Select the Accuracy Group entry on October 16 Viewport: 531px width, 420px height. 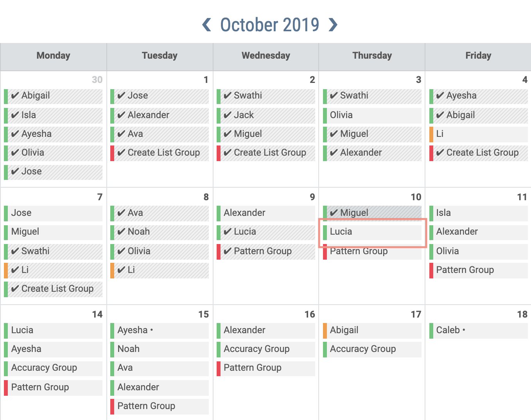point(265,349)
